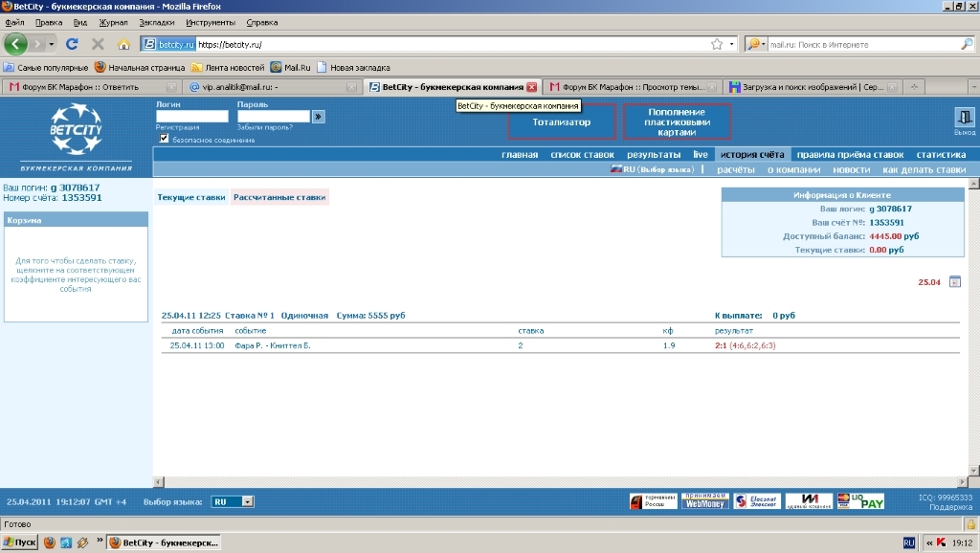Screen dimensions: 980x553
Task: Click the browser reload icon
Action: click(72, 44)
